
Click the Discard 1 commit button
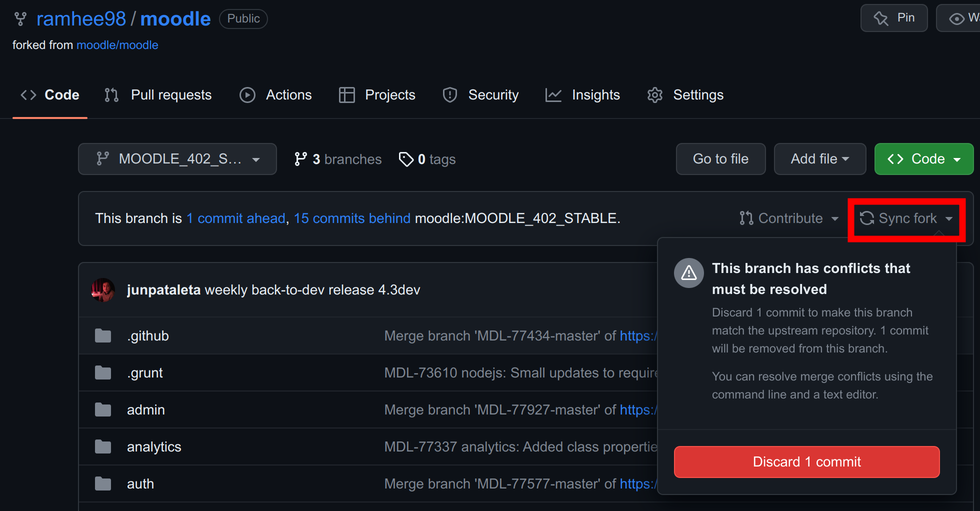tap(806, 461)
